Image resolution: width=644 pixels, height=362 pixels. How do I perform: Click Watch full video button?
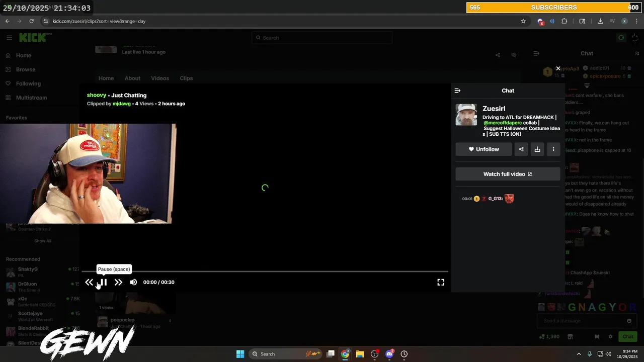508,174
